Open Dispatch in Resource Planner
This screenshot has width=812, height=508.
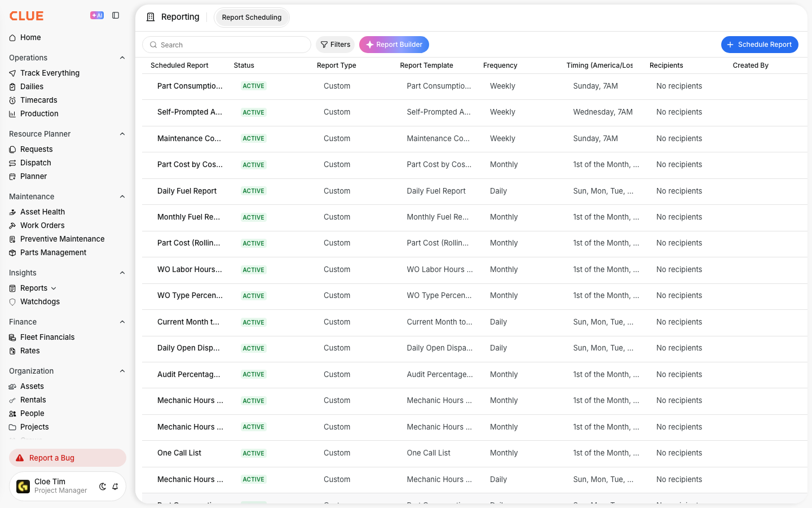[x=36, y=163]
